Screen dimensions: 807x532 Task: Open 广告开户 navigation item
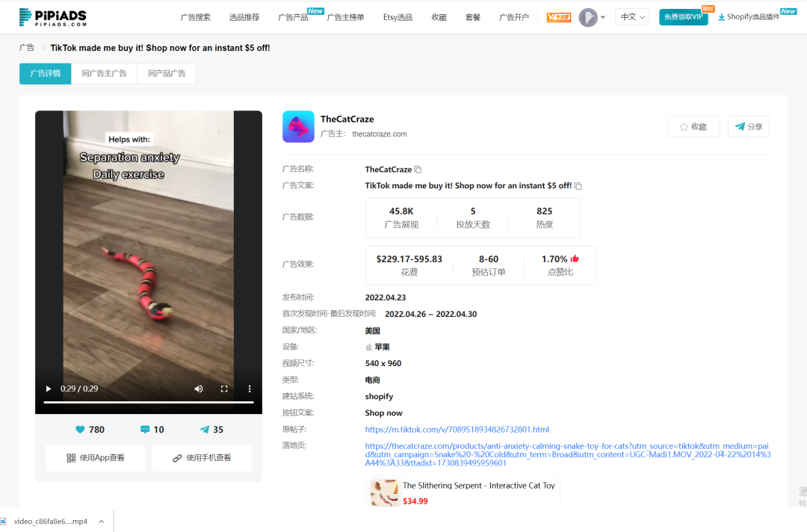(514, 17)
